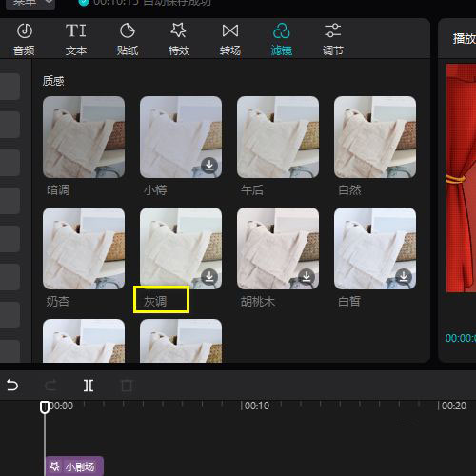Open the 调节 adjustment tab
The image size is (476, 476).
333,40
